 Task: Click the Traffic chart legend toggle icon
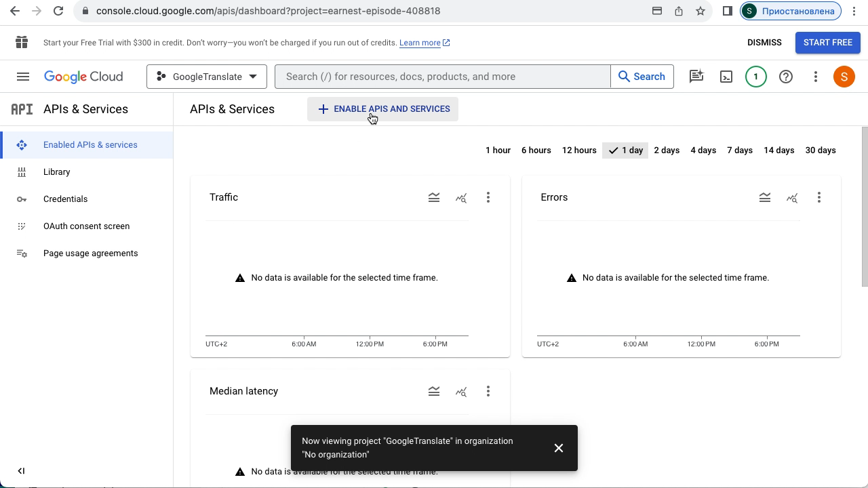434,198
